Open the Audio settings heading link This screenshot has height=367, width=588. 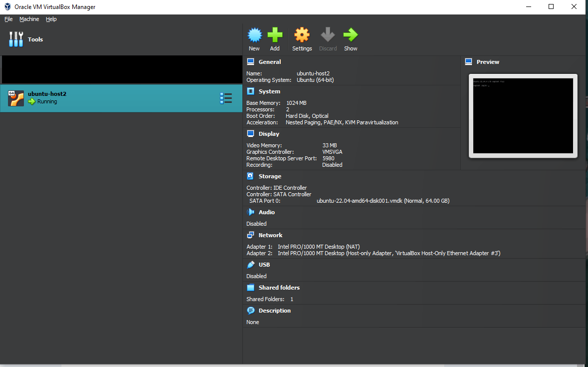[x=267, y=212]
